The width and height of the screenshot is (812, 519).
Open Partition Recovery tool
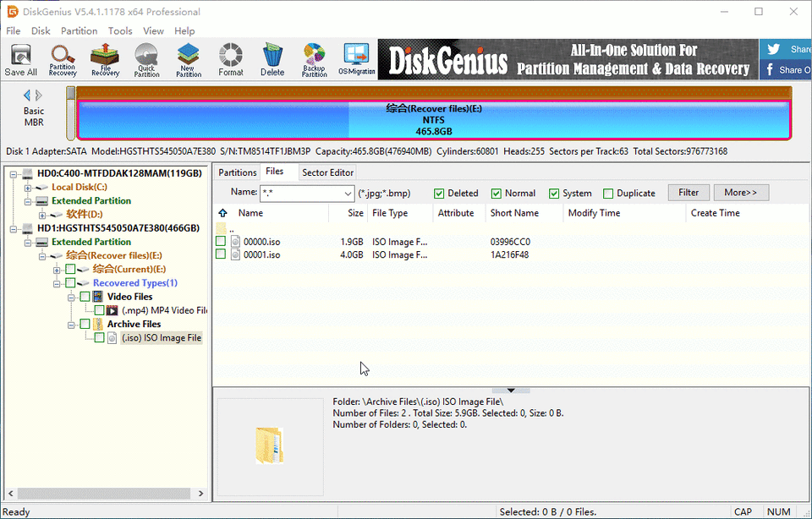tap(63, 59)
